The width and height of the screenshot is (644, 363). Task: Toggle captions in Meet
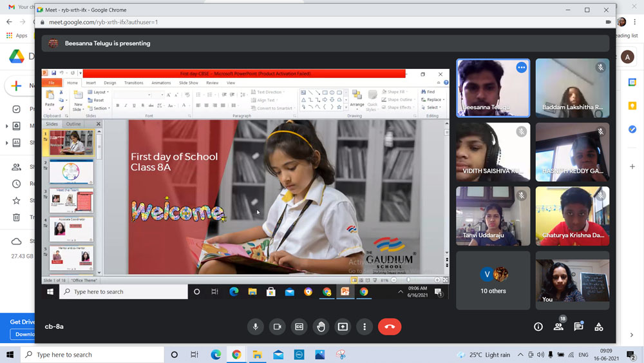pos(299,327)
